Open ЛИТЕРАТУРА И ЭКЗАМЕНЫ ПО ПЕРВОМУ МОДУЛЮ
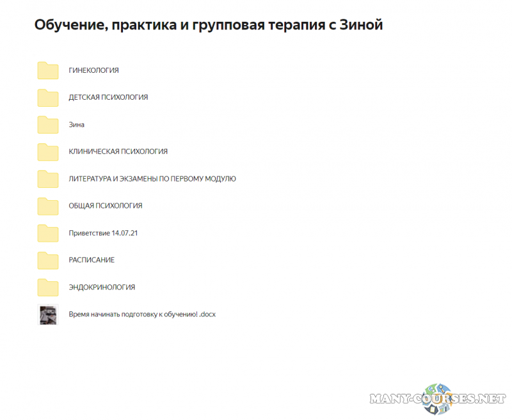512x420 pixels. [152, 178]
